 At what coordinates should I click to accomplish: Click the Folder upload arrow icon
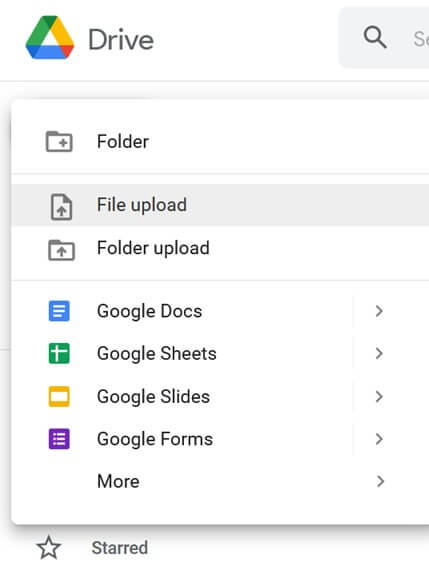(61, 250)
